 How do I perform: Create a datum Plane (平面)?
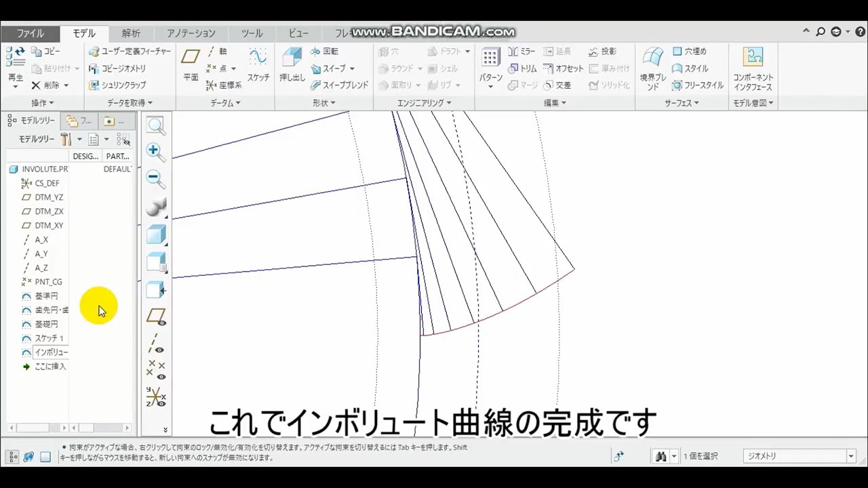[x=191, y=64]
